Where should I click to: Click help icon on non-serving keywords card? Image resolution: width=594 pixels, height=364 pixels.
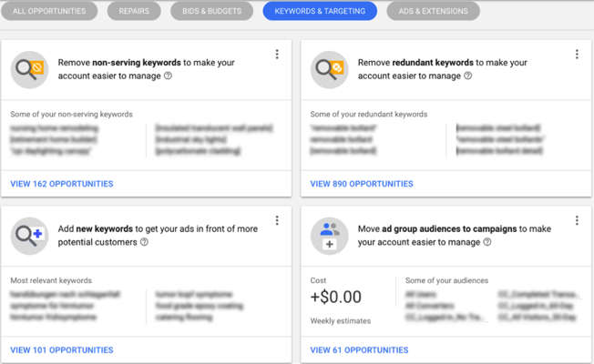pyautogui.click(x=169, y=76)
